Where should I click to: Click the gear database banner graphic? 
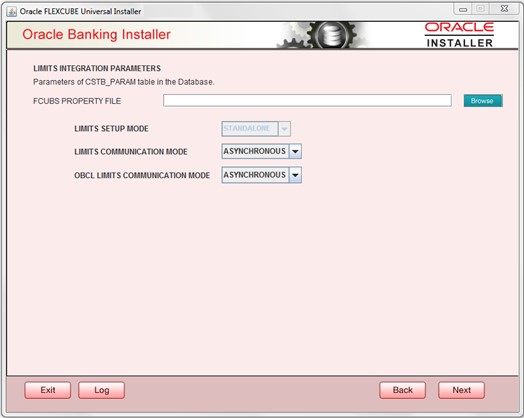coord(322,35)
